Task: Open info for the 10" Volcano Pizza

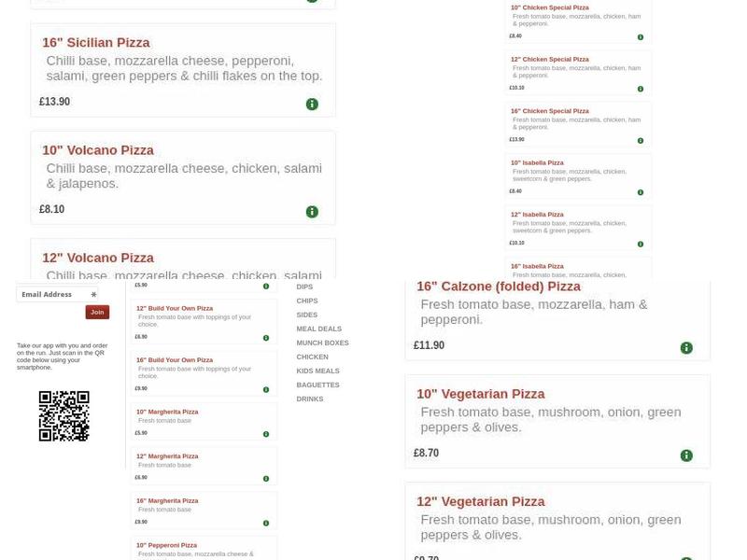Action: pyautogui.click(x=311, y=211)
